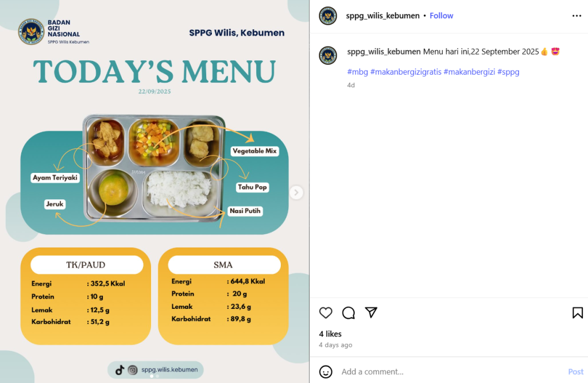The height and width of the screenshot is (383, 588).
Task: Open the #mbg hashtag
Action: point(357,72)
